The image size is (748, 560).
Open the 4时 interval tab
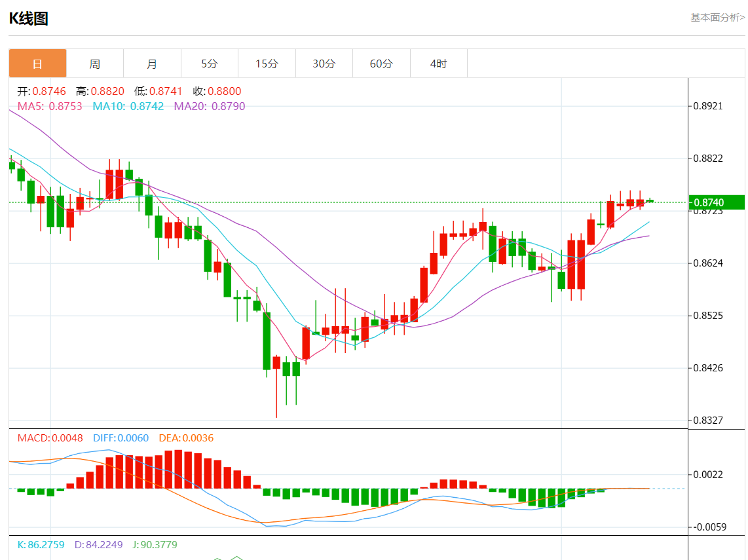pos(438,64)
